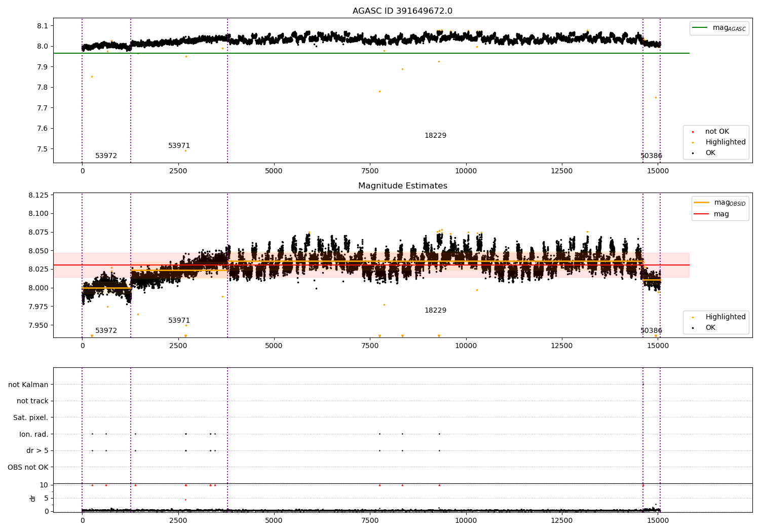Click the '53972' annotation in the top plot
This screenshot has width=760, height=532.
(x=106, y=156)
